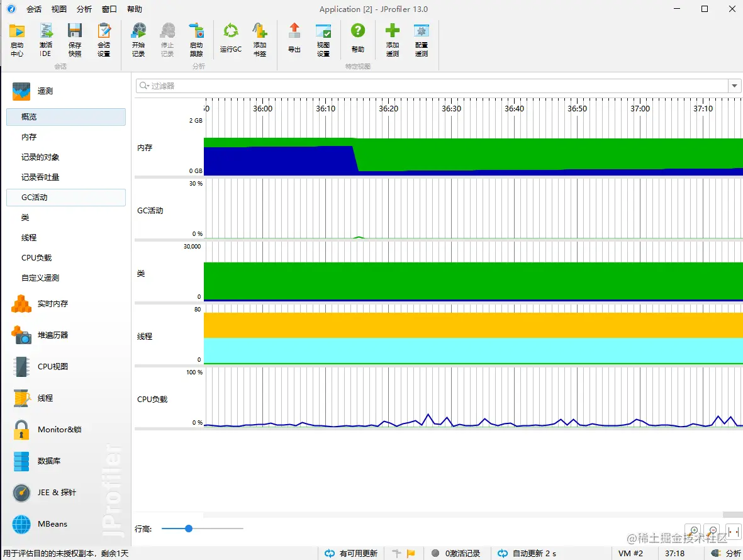This screenshot has height=560, width=743.
Task: Configure telemetries (配置遥测)
Action: [x=422, y=40]
